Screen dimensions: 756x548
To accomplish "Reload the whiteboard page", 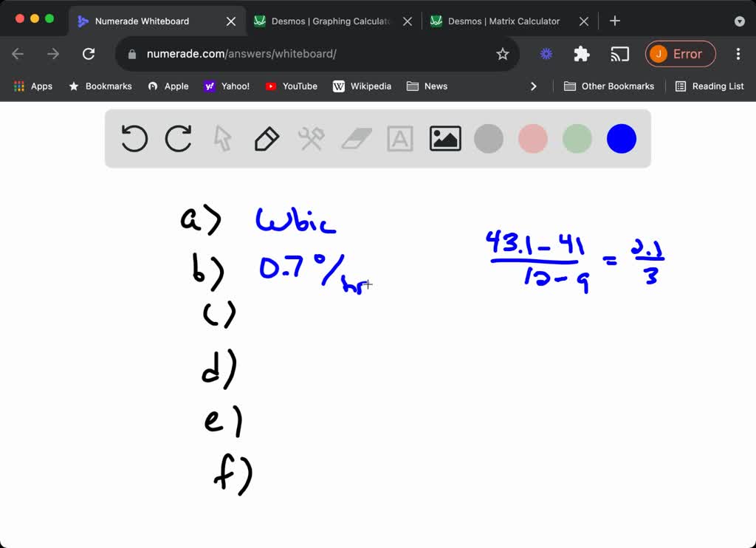I will pyautogui.click(x=89, y=53).
